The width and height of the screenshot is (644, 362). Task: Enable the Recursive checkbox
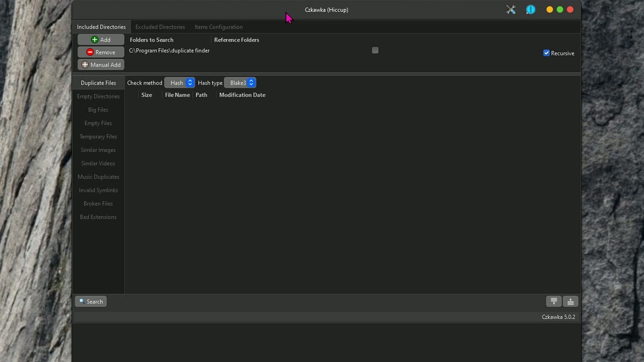[546, 53]
